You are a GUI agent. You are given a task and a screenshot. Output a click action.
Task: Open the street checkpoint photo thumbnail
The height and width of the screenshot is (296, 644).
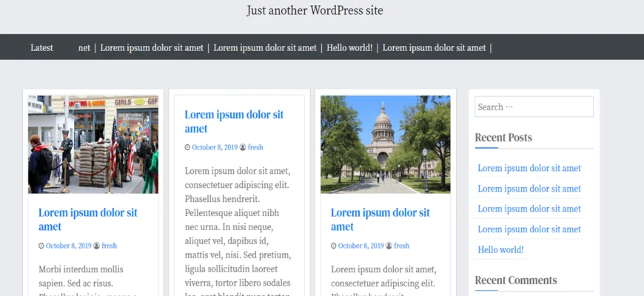coord(93,144)
